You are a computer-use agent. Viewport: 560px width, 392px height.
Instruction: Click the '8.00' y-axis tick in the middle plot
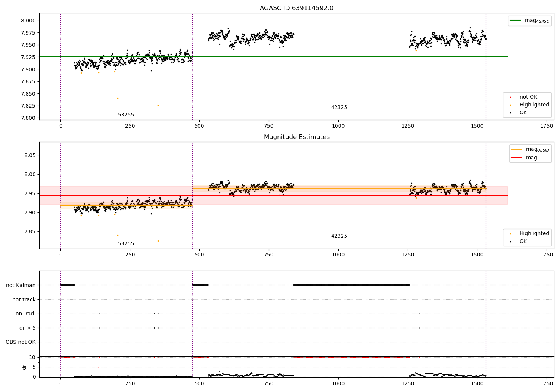pyautogui.click(x=30, y=174)
